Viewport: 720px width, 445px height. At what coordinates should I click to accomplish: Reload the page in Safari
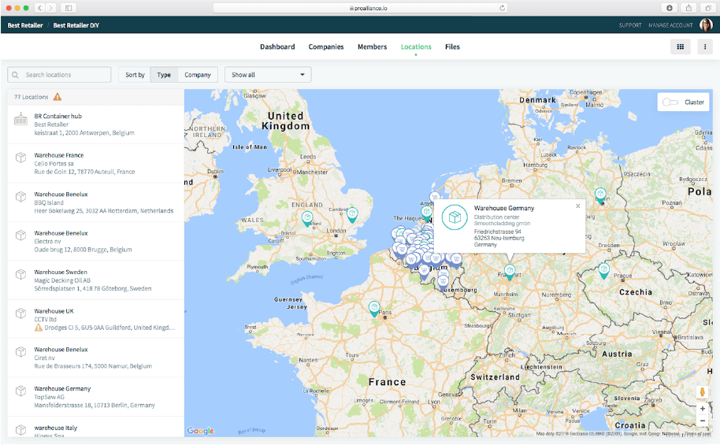pos(502,8)
